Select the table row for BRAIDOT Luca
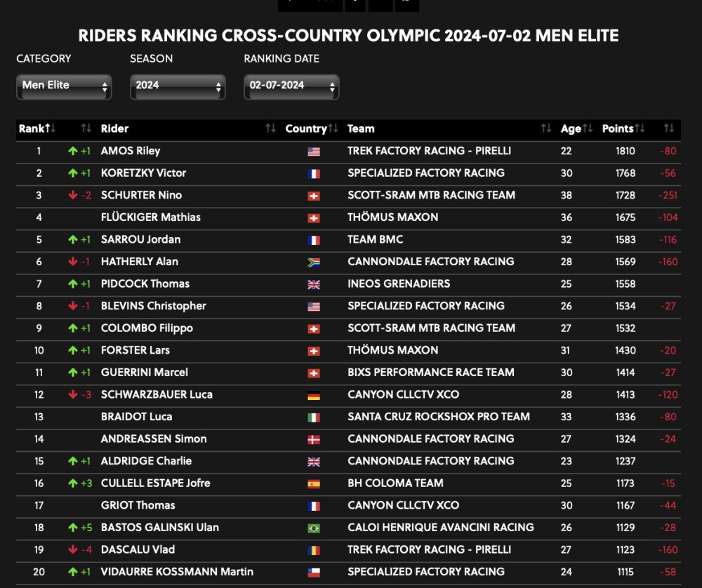 coord(351,417)
